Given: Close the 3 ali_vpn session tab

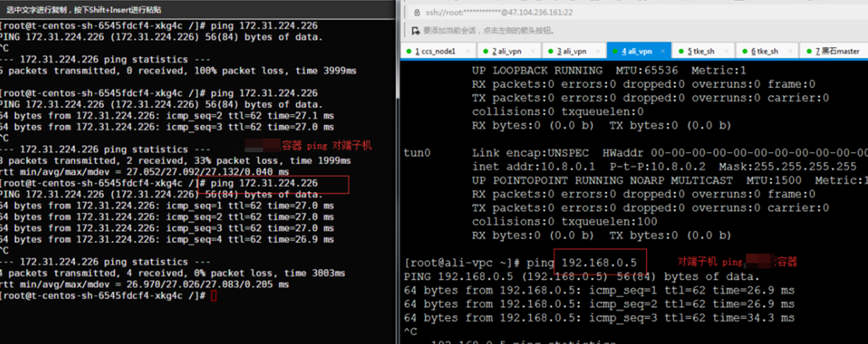Looking at the screenshot, I should point(598,51).
